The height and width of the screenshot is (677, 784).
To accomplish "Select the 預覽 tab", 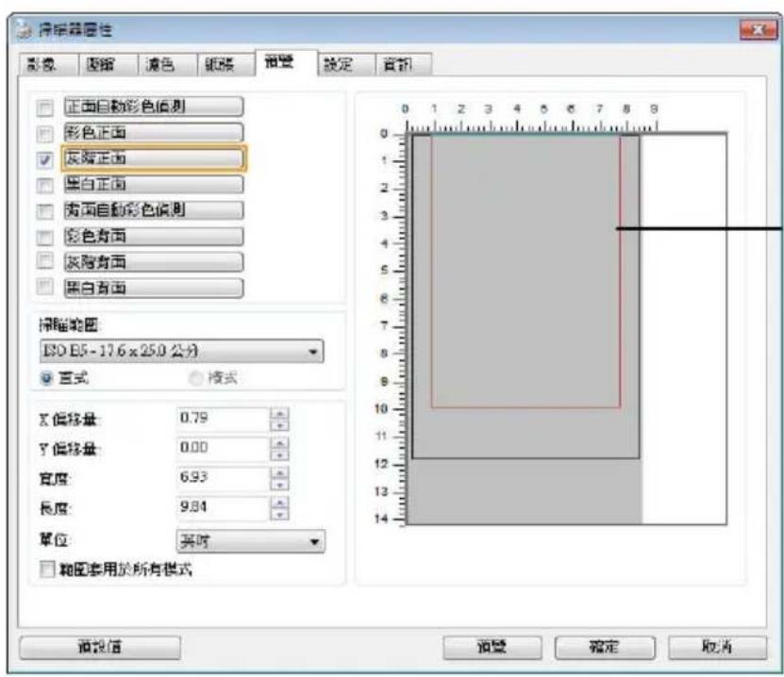I will 286,63.
